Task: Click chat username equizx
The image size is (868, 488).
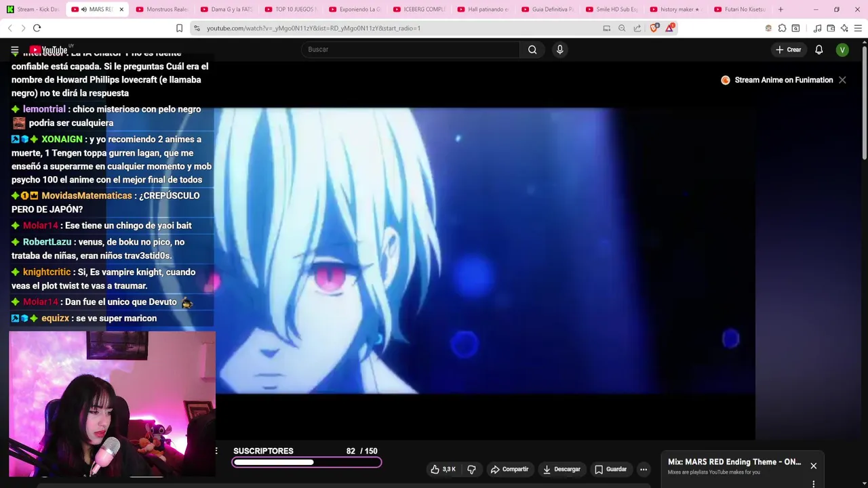Action: pyautogui.click(x=56, y=318)
